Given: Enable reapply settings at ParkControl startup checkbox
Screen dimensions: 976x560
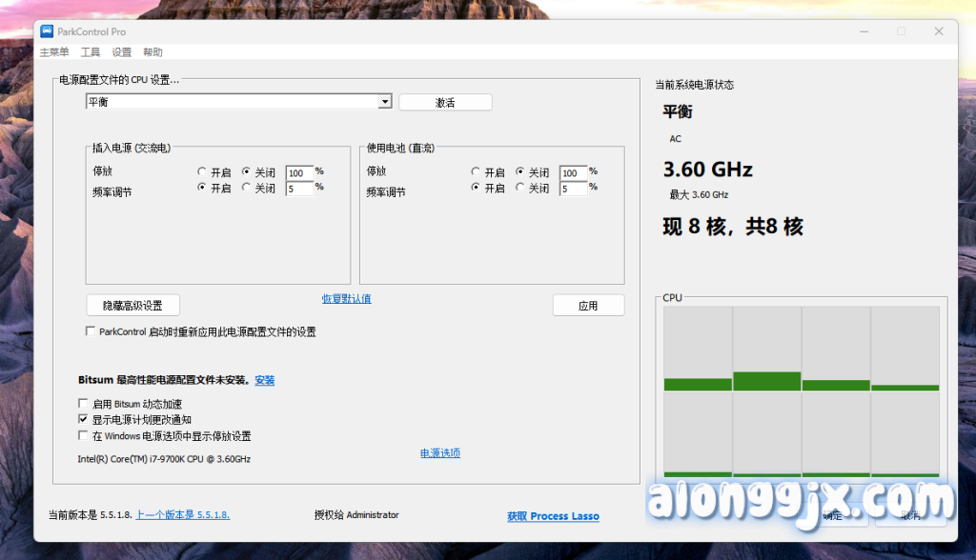Looking at the screenshot, I should pyautogui.click(x=91, y=331).
